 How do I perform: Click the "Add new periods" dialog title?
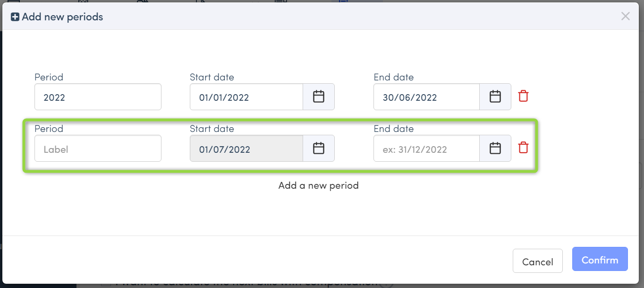pos(62,17)
